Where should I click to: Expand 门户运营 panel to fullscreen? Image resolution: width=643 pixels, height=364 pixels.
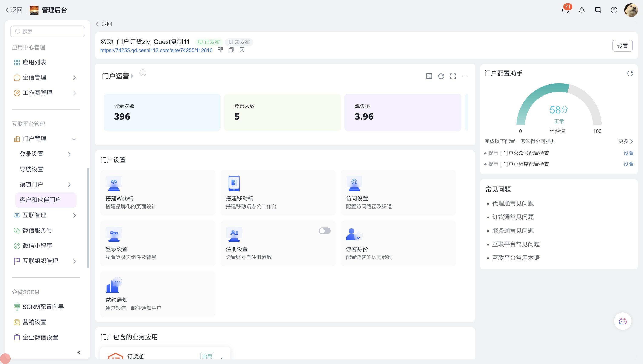coord(453,76)
